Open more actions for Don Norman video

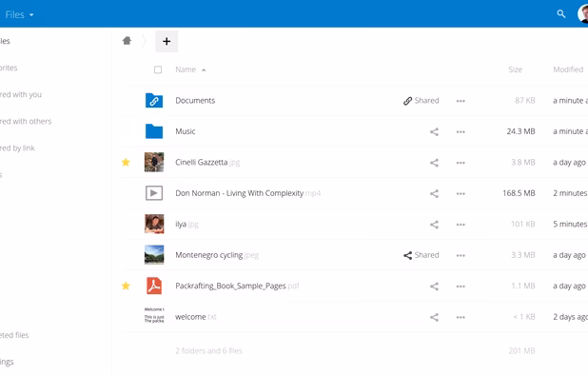461,193
